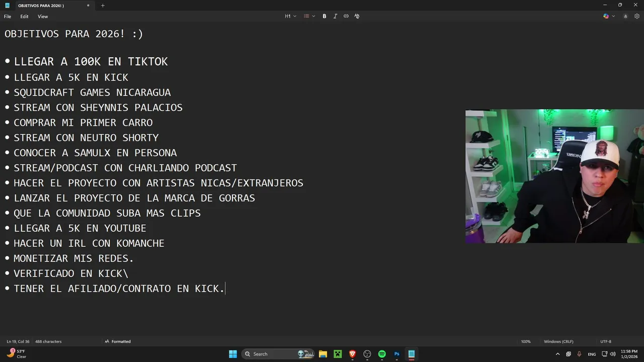Click the line STREAM CON NEUTRO SHORTY
Image resolution: width=644 pixels, height=362 pixels.
(x=86, y=138)
